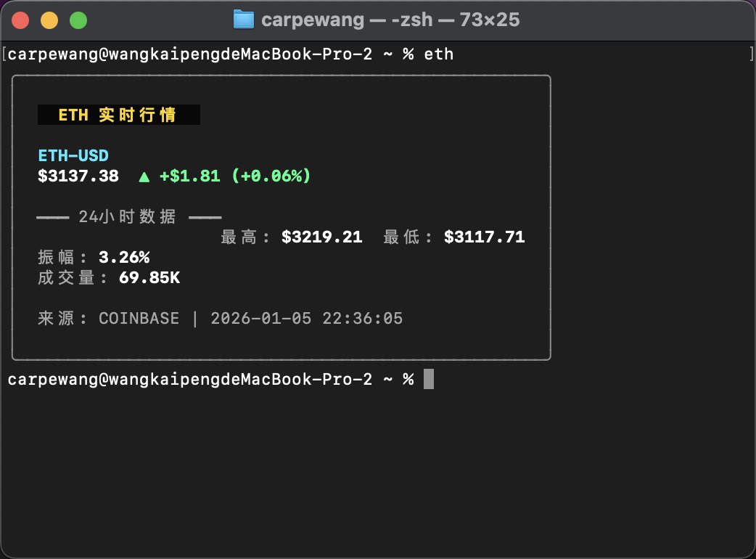Click the '最低:' label
The height and width of the screenshot is (559, 756).
pyautogui.click(x=408, y=237)
